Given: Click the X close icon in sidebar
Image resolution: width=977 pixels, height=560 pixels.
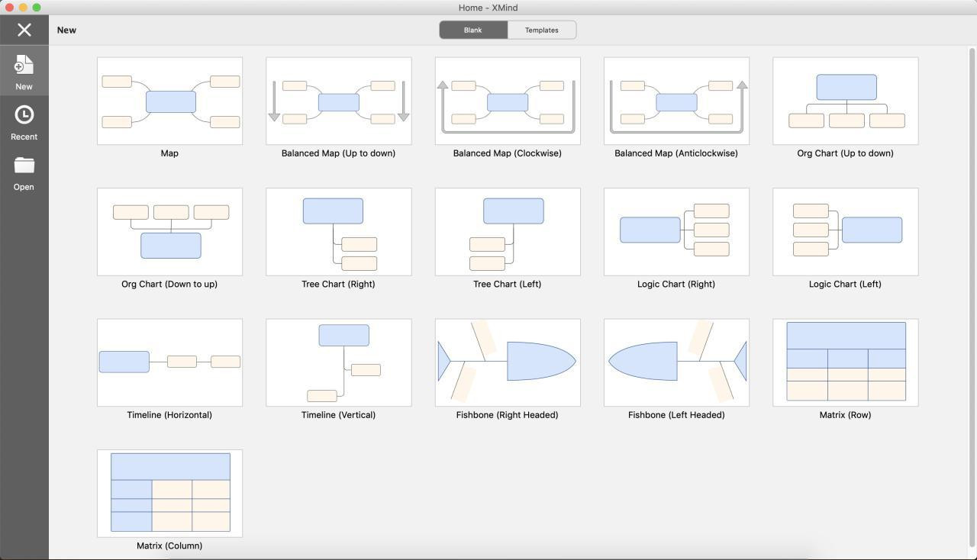Looking at the screenshot, I should point(24,30).
